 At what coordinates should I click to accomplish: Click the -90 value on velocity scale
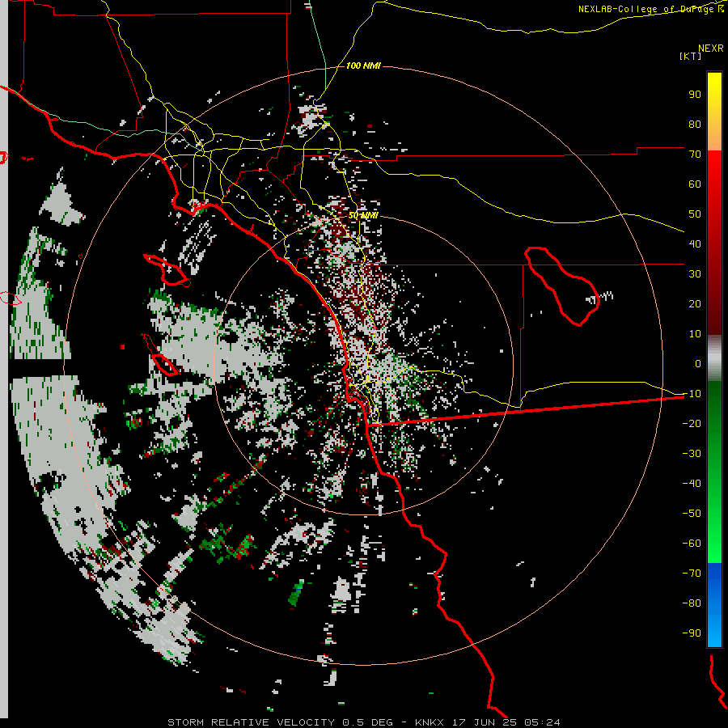(x=692, y=633)
